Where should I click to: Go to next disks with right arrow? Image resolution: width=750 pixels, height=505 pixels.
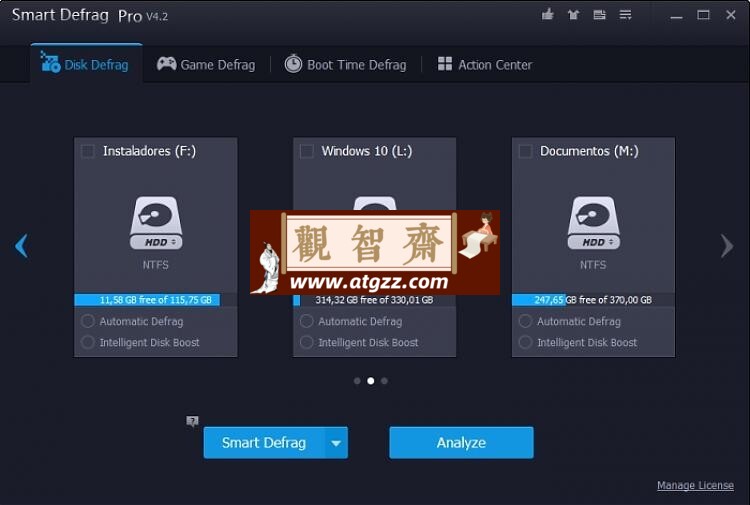point(727,246)
